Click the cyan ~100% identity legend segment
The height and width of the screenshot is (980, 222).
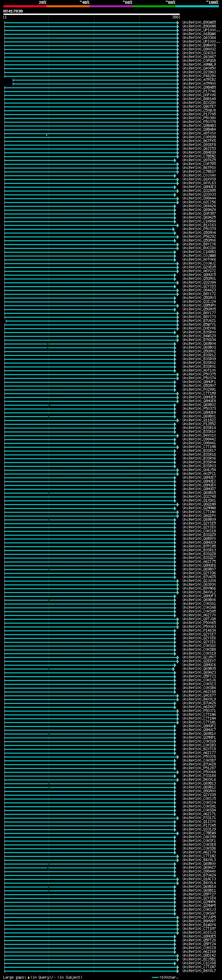pyautogui.click(x=197, y=6)
